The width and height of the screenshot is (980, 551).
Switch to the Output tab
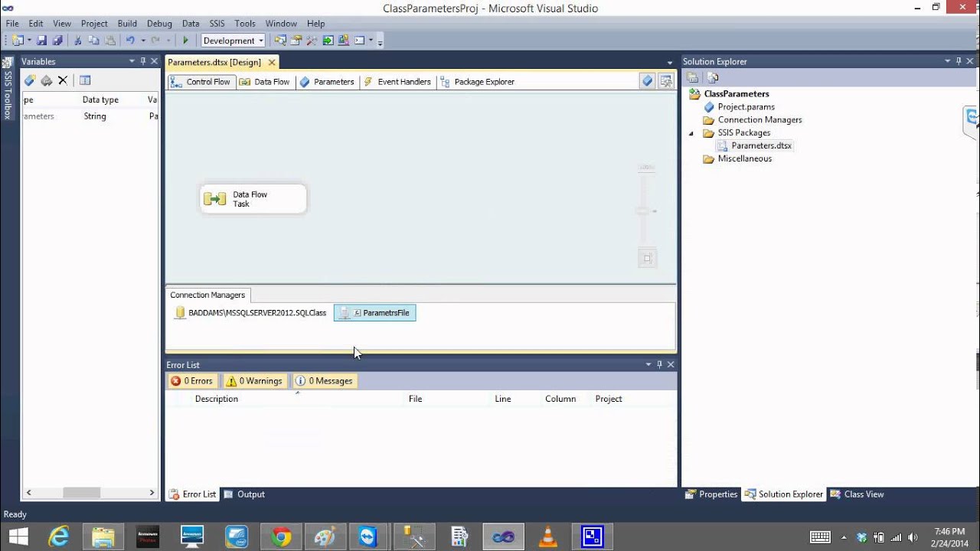[x=243, y=494]
